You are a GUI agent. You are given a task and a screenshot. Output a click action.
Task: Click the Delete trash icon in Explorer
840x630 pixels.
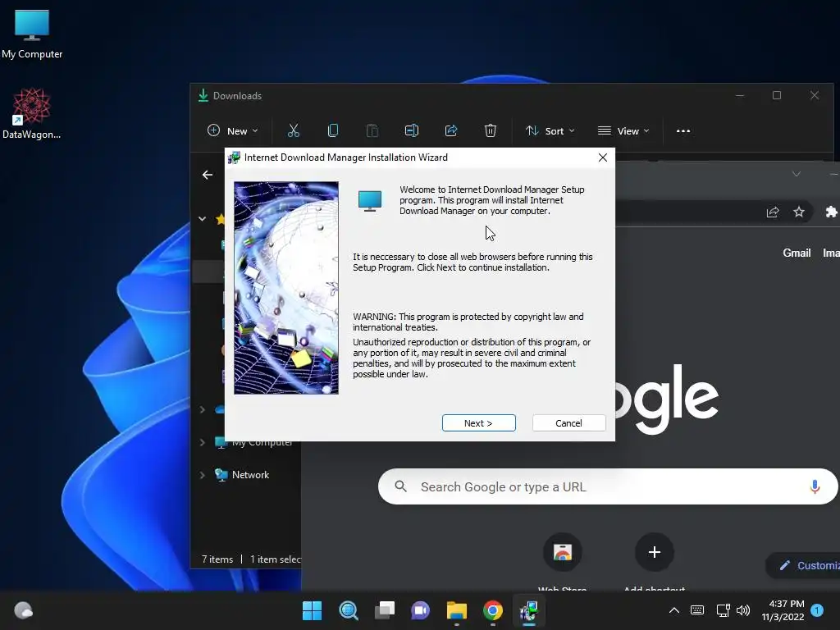tap(491, 130)
